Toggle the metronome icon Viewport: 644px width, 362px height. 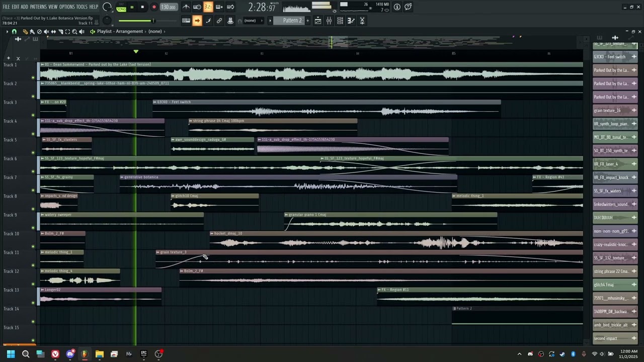pos(186,7)
